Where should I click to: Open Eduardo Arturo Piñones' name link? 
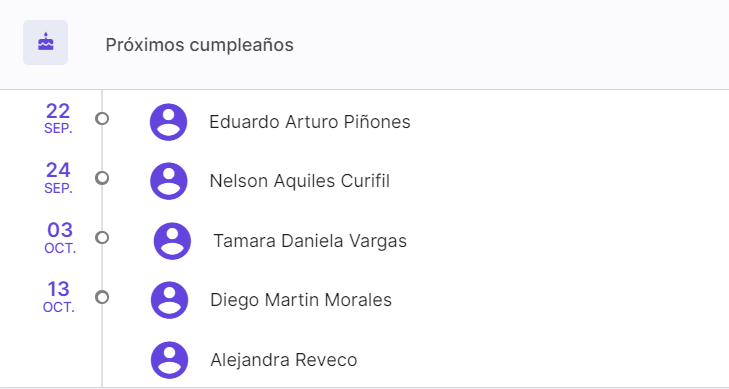pyautogui.click(x=310, y=122)
